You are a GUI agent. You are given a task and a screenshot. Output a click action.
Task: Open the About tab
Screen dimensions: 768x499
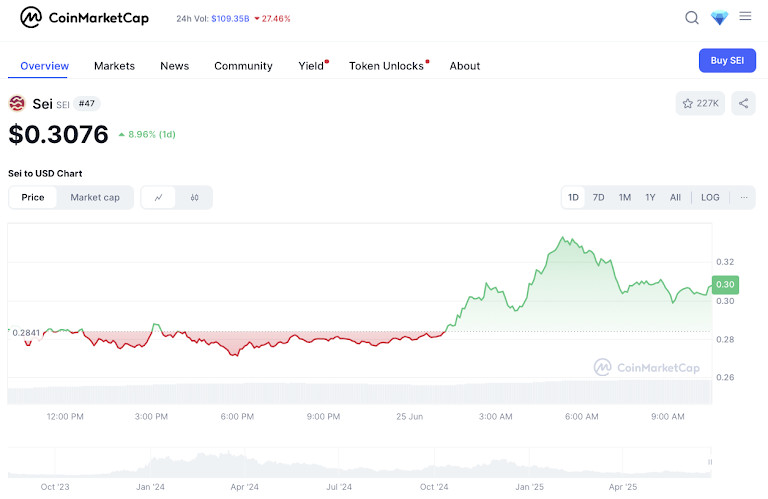(464, 66)
